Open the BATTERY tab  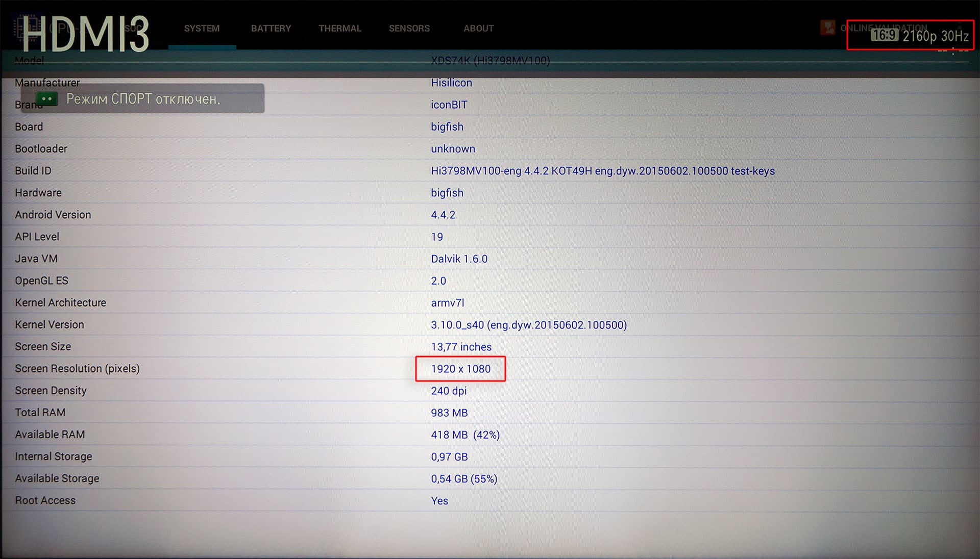coord(271,29)
